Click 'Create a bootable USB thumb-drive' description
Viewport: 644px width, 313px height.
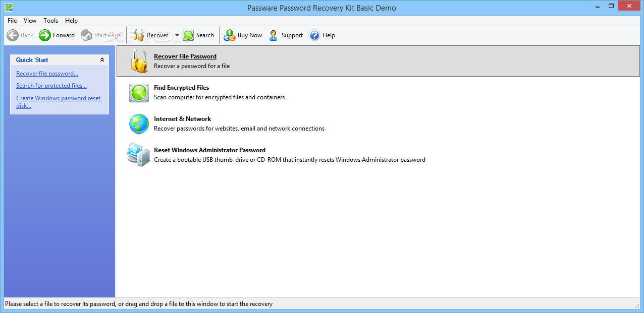290,160
